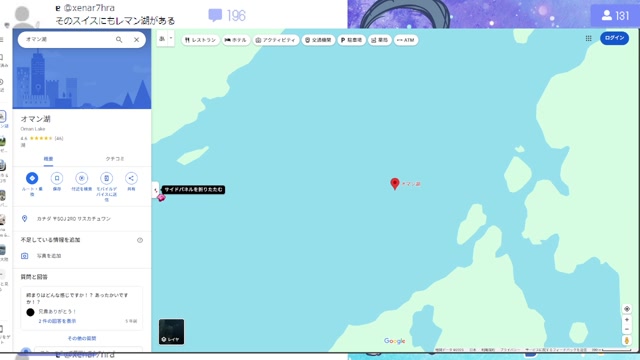Screen dimensions: 640x360
Task: Save the place with the bookmark icon
Action: [57, 178]
